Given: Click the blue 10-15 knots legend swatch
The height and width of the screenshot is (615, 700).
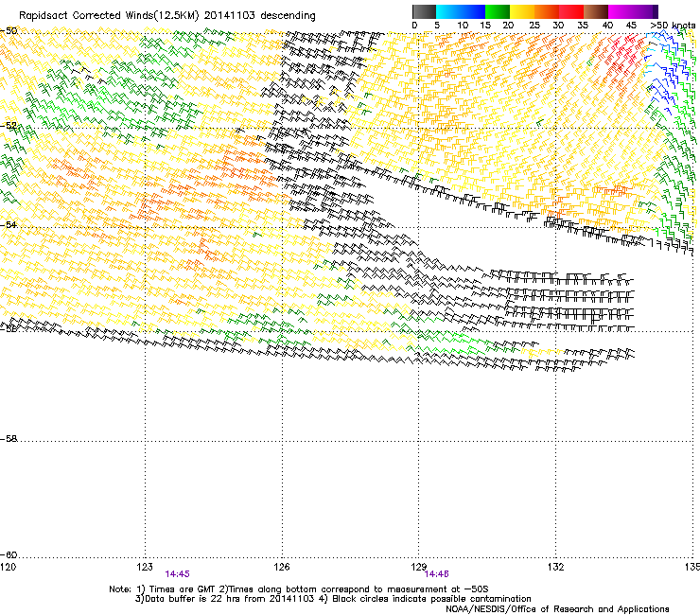Looking at the screenshot, I should pyautogui.click(x=473, y=11).
